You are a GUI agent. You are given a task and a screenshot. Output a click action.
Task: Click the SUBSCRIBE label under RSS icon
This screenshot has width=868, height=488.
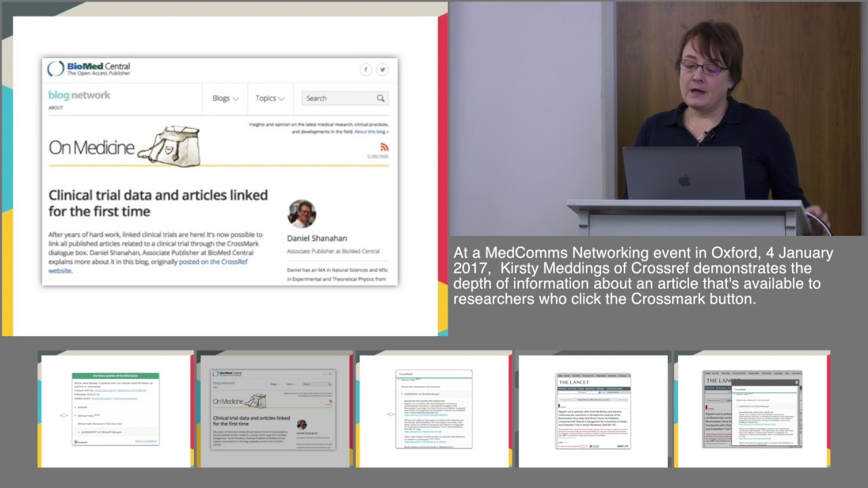(378, 157)
